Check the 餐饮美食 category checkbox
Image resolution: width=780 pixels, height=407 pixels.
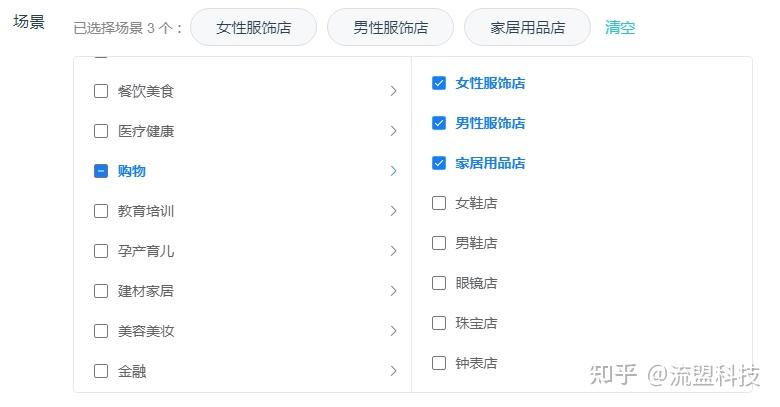(101, 91)
